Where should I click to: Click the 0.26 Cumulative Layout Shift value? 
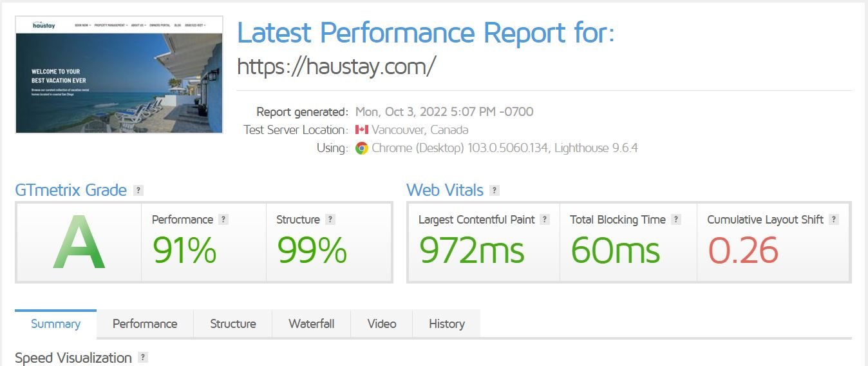click(743, 250)
